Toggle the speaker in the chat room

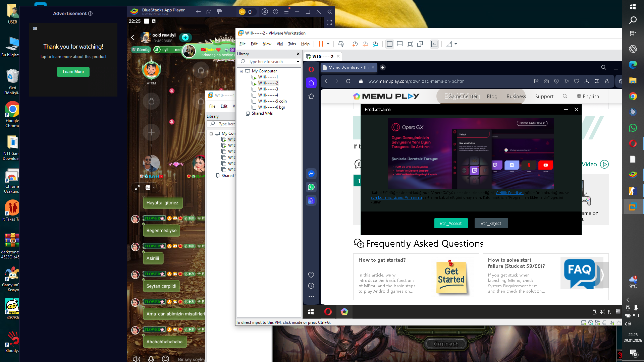(136, 359)
